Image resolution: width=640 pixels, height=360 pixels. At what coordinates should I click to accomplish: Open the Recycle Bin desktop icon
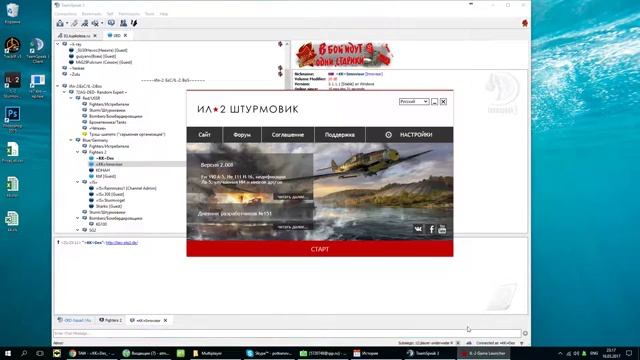(x=12, y=13)
